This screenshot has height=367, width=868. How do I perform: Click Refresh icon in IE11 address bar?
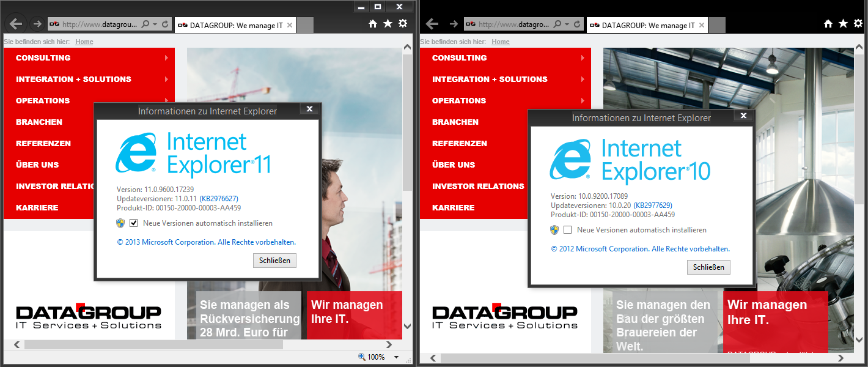tap(165, 24)
